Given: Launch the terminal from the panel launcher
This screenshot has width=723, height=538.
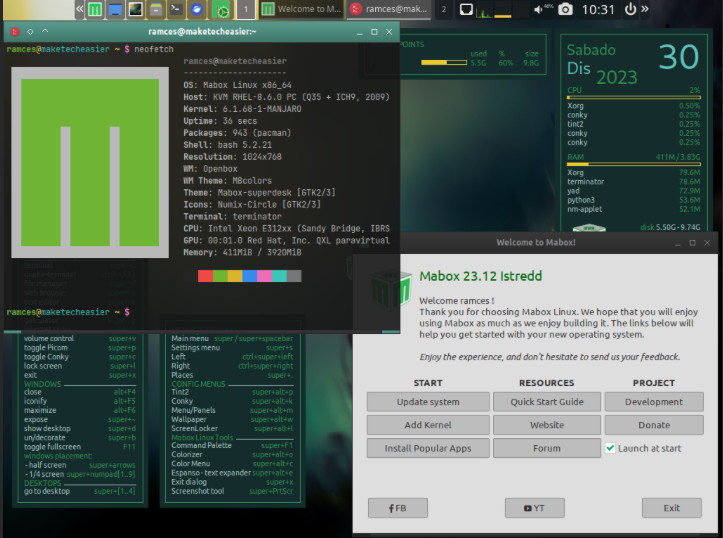Looking at the screenshot, I should pos(176,9).
